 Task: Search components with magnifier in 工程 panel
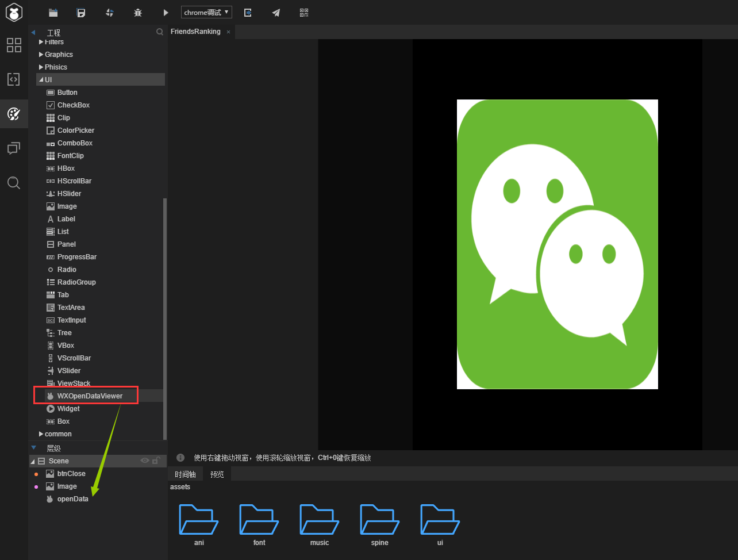[160, 32]
